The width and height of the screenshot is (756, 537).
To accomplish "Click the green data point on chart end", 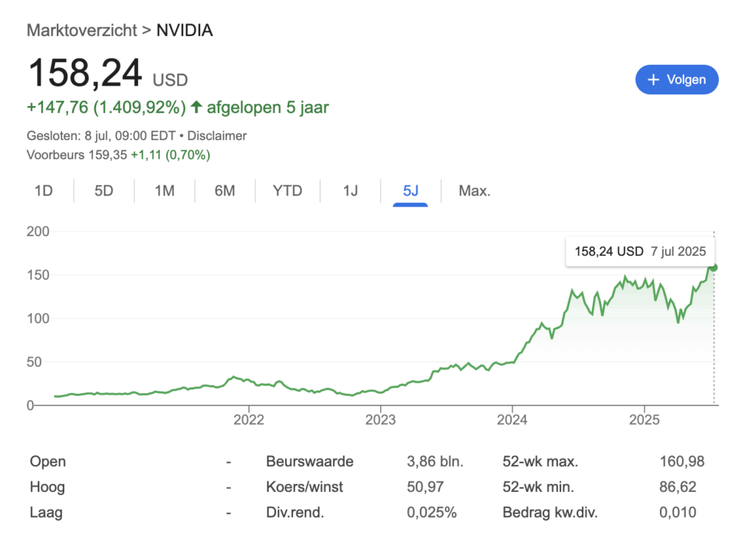I will [714, 268].
